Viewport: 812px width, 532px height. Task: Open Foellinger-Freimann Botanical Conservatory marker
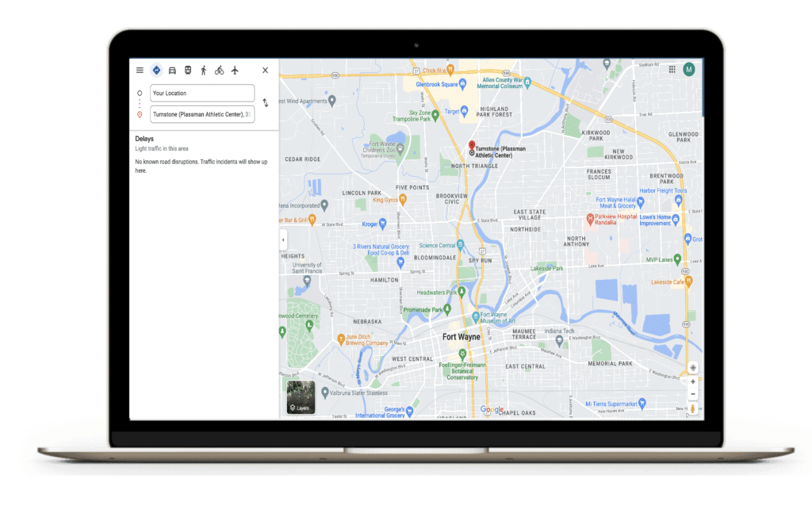pos(462,354)
